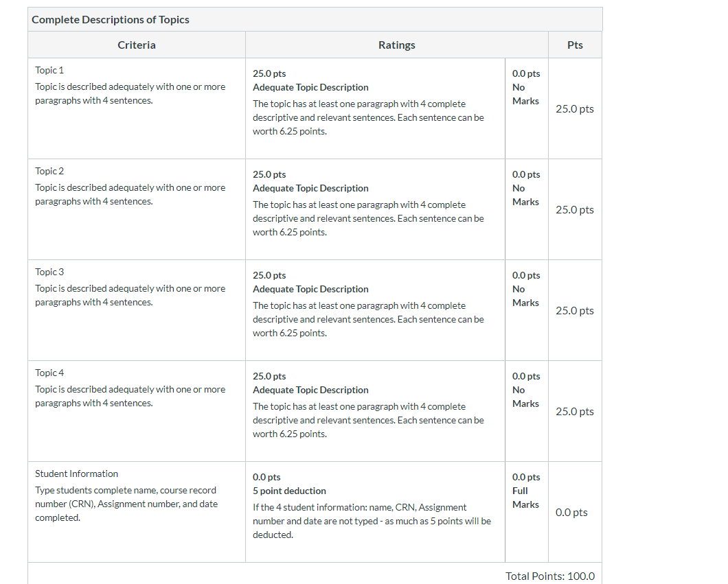Click the Pts column header
This screenshot has height=584, width=728.
(575, 45)
